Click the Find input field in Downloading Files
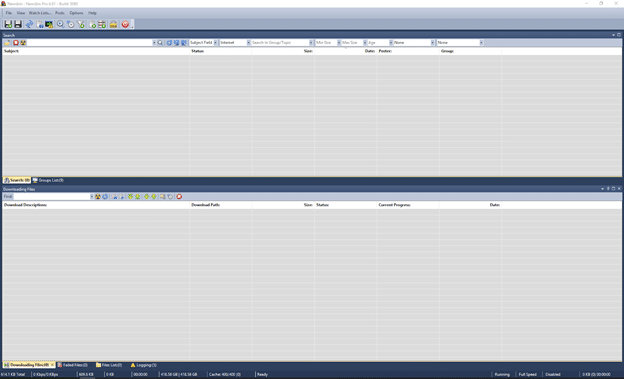Image resolution: width=624 pixels, height=379 pixels. [52, 197]
